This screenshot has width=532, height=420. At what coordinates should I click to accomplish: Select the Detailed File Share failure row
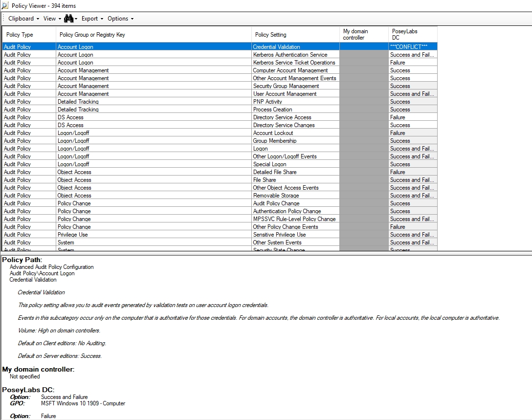pos(196,172)
